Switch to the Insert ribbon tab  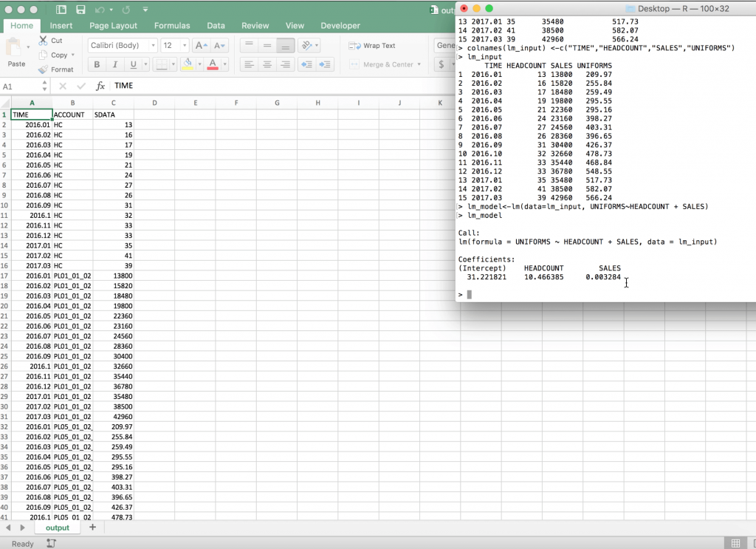[x=61, y=26]
